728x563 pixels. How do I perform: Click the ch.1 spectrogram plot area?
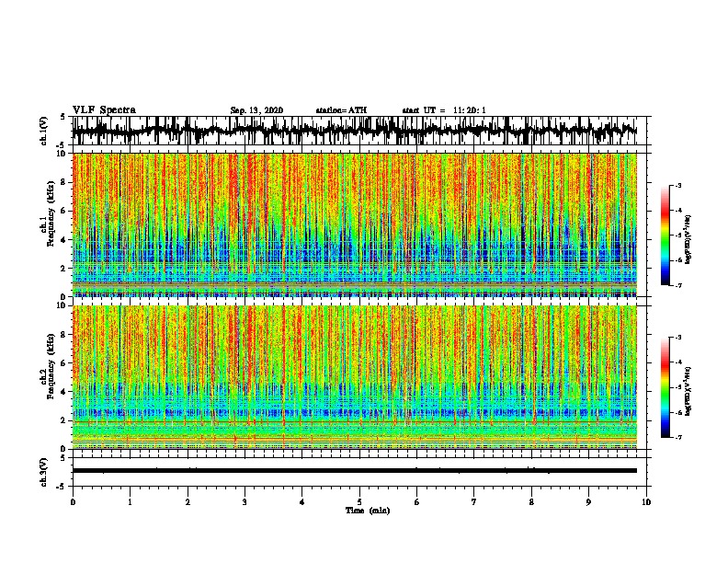355,224
